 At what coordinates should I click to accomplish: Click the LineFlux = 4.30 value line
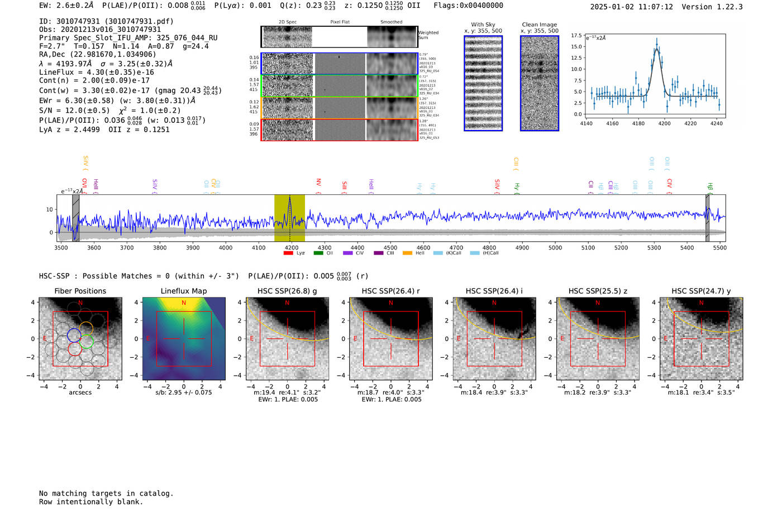(97, 72)
